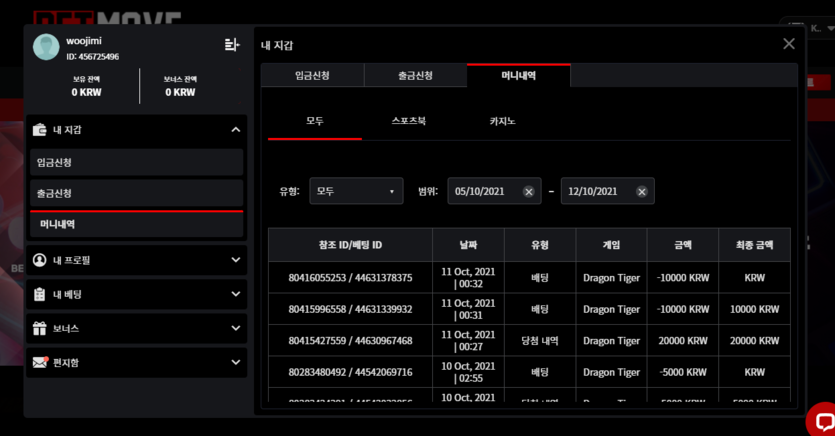The height and width of the screenshot is (436, 835).
Task: Click the 최종 금액 column header
Action: pyautogui.click(x=755, y=245)
